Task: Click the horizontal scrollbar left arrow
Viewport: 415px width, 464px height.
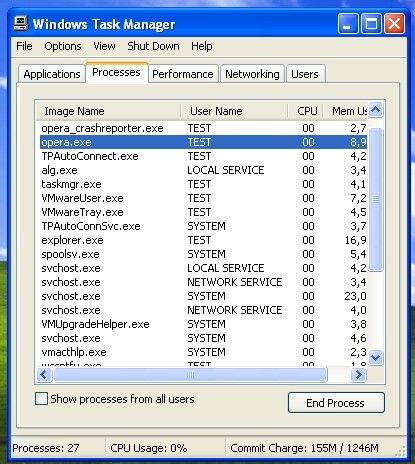Action: click(x=44, y=375)
